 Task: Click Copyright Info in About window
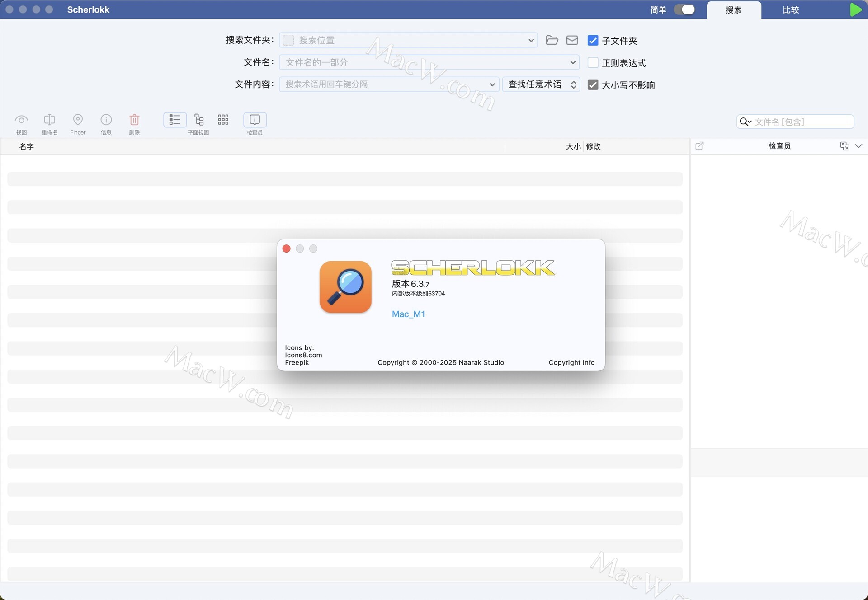(571, 362)
